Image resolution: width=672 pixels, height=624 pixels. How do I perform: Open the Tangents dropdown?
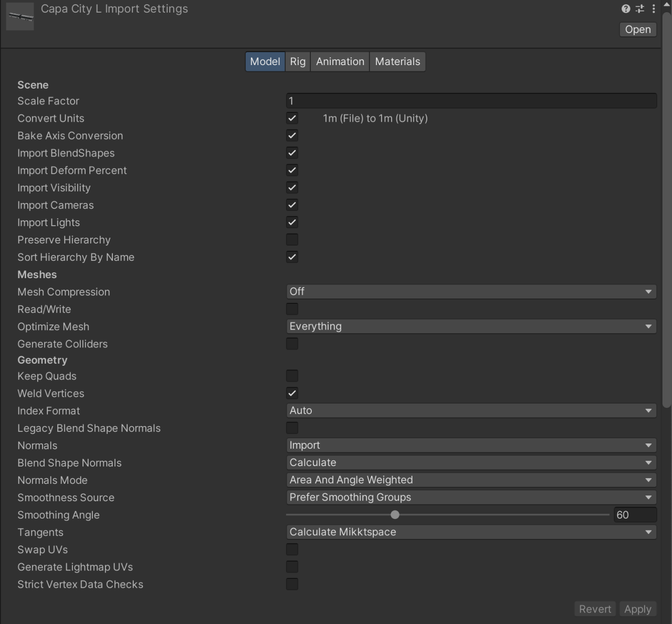pos(471,532)
